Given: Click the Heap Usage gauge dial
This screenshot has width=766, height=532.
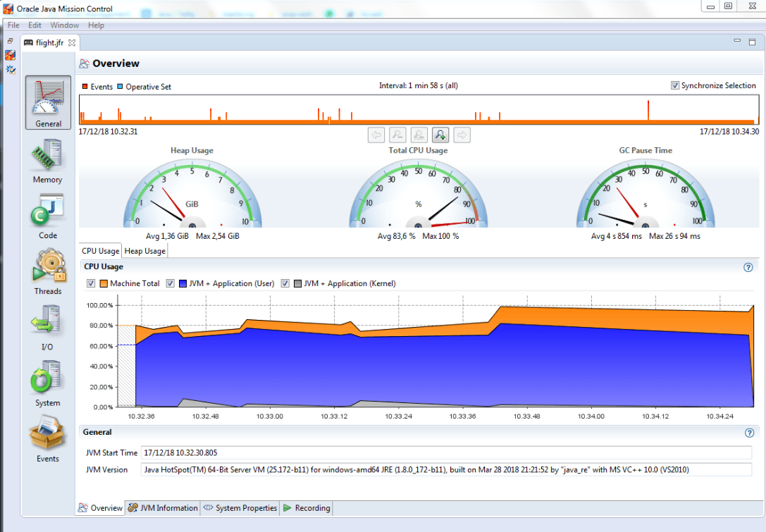Looking at the screenshot, I should coord(192,193).
